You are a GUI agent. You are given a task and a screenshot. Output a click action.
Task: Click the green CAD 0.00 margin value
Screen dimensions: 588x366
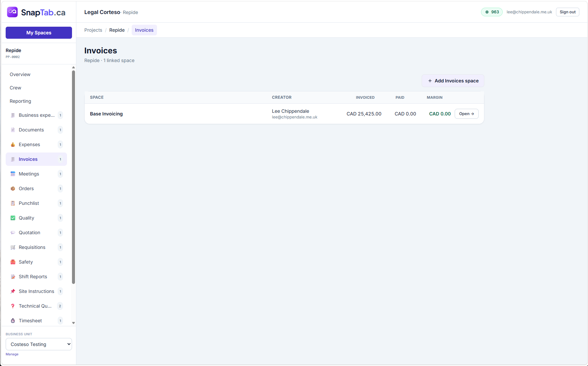click(x=440, y=114)
